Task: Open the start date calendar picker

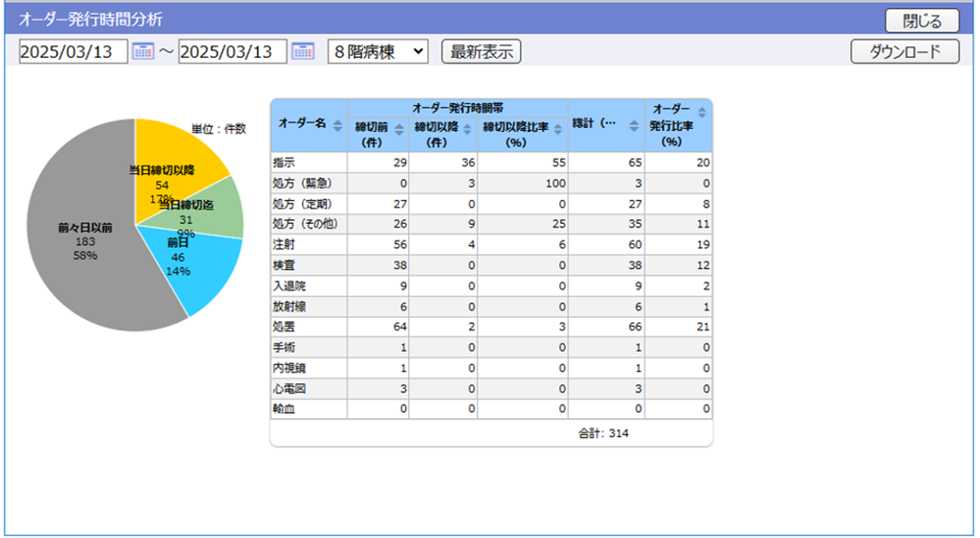Action: 143,52
